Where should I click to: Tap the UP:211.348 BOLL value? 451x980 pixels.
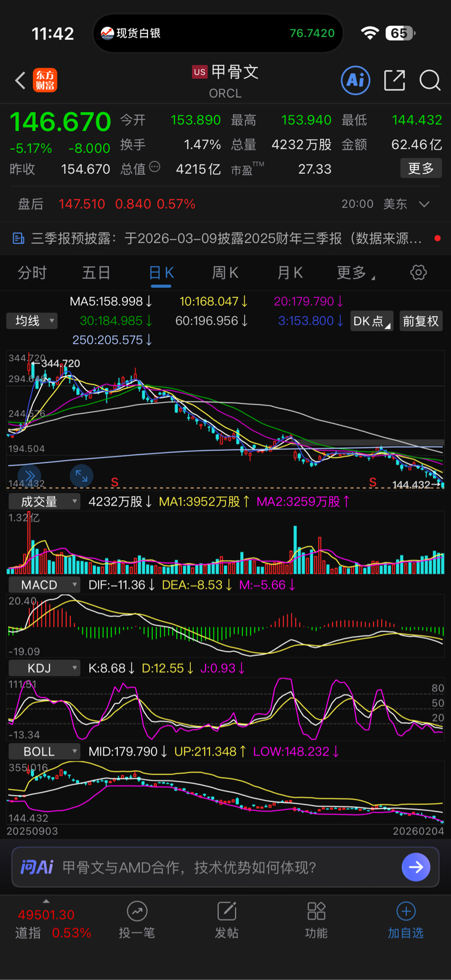click(x=210, y=752)
